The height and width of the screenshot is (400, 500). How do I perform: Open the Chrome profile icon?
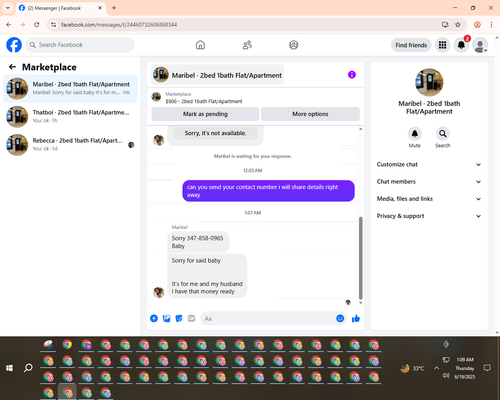[477, 25]
